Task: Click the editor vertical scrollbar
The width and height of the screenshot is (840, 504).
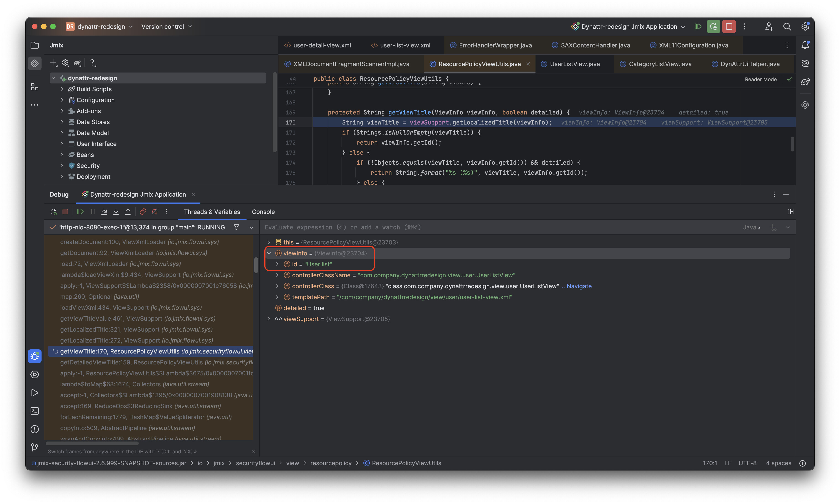Action: pyautogui.click(x=792, y=144)
